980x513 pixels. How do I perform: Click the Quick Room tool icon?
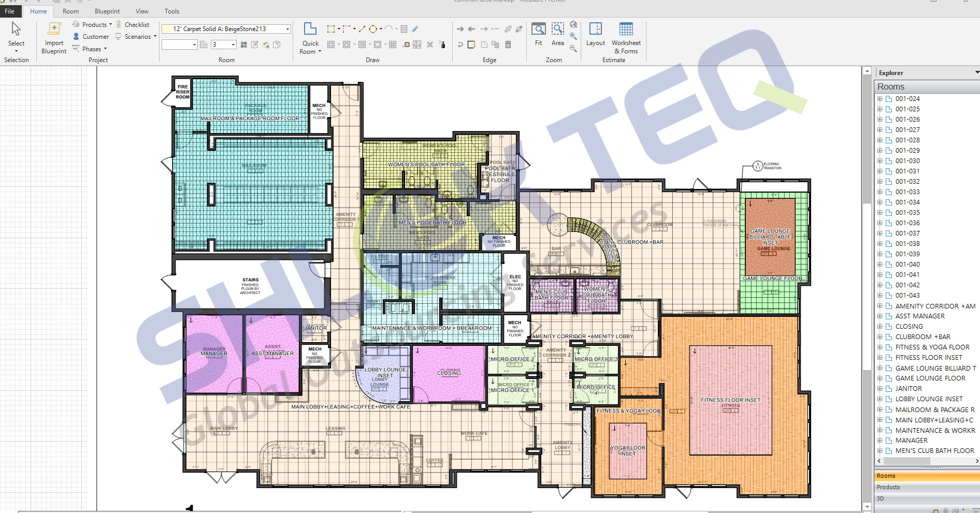[x=310, y=28]
